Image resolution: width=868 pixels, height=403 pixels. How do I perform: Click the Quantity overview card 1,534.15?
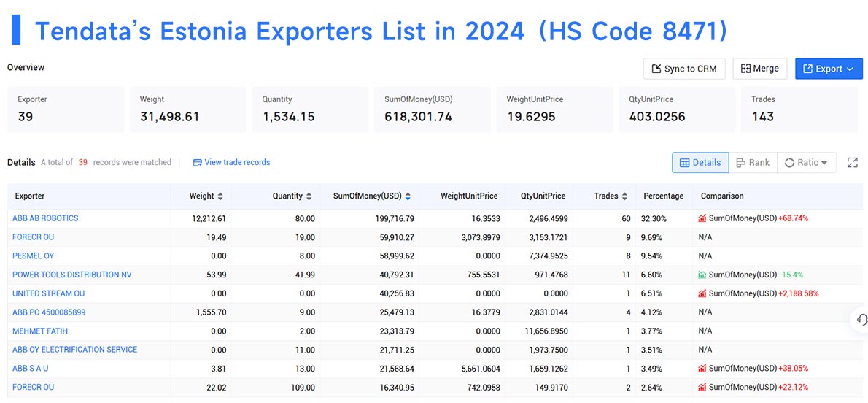click(x=310, y=110)
